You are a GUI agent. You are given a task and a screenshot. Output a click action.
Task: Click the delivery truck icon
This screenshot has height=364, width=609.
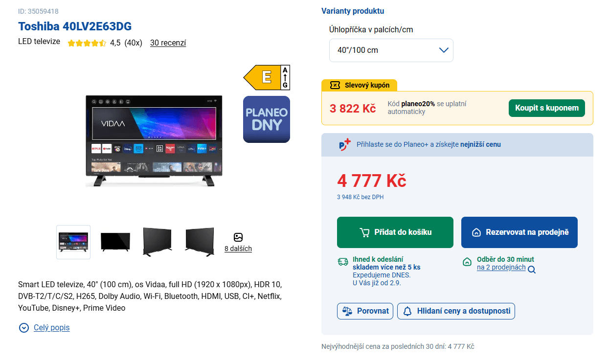(343, 262)
